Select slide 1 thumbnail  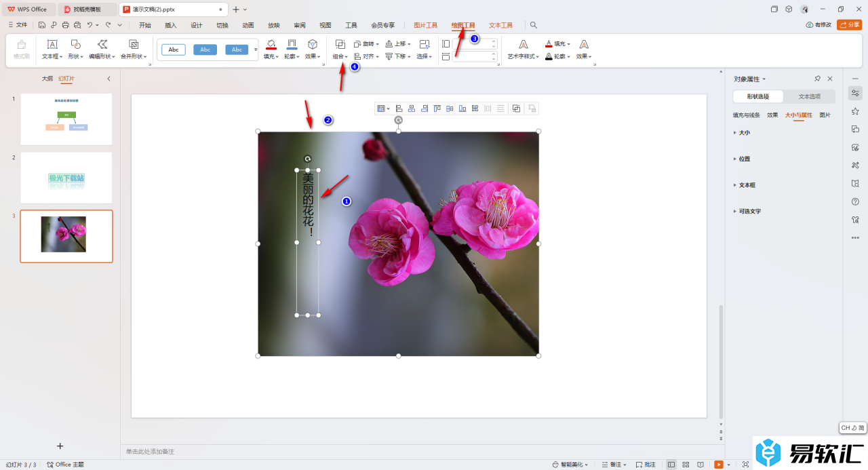[x=66, y=119]
